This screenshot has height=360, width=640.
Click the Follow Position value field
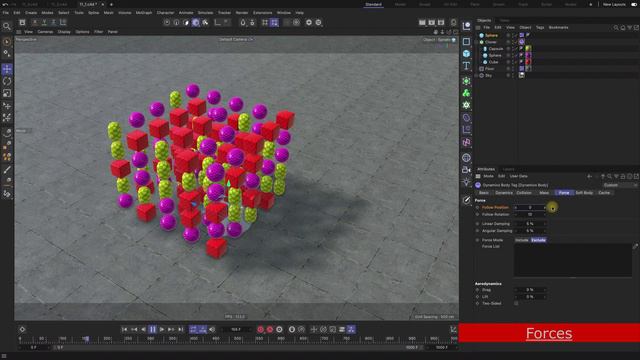[530, 207]
